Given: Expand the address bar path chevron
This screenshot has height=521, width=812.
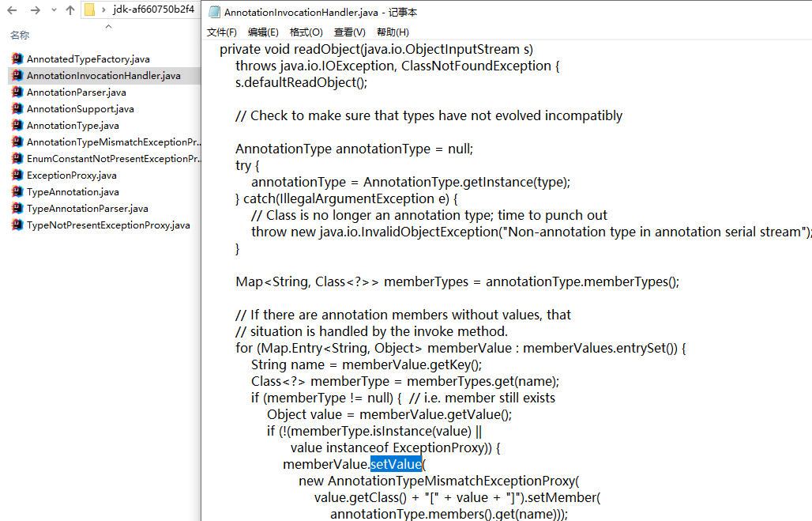Looking at the screenshot, I should tap(103, 9).
